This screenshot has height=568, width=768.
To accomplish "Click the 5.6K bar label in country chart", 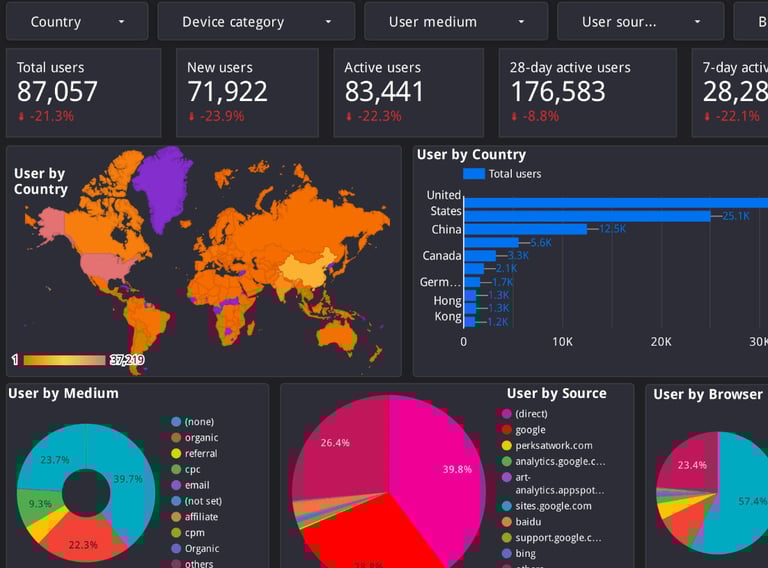I will pos(541,242).
